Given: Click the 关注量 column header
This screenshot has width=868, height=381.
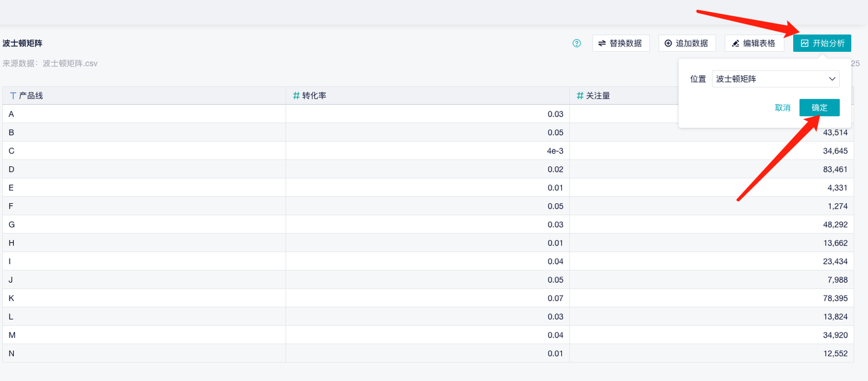Looking at the screenshot, I should coord(598,96).
